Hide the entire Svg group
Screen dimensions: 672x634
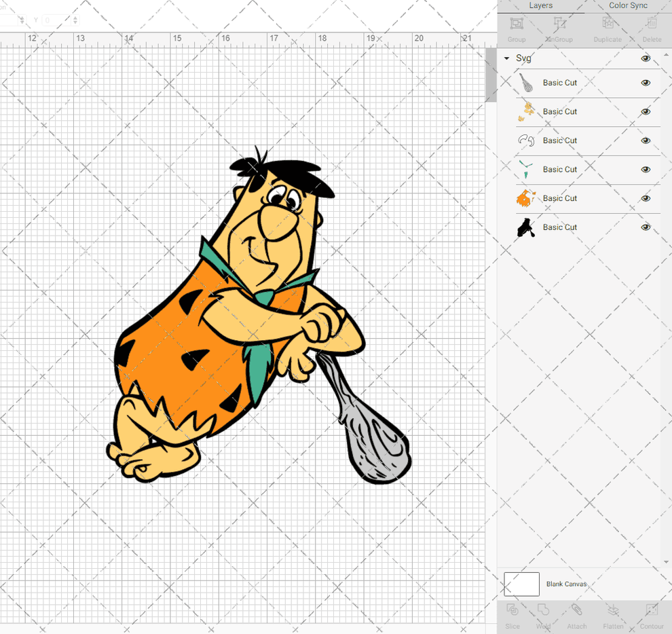[x=646, y=58]
